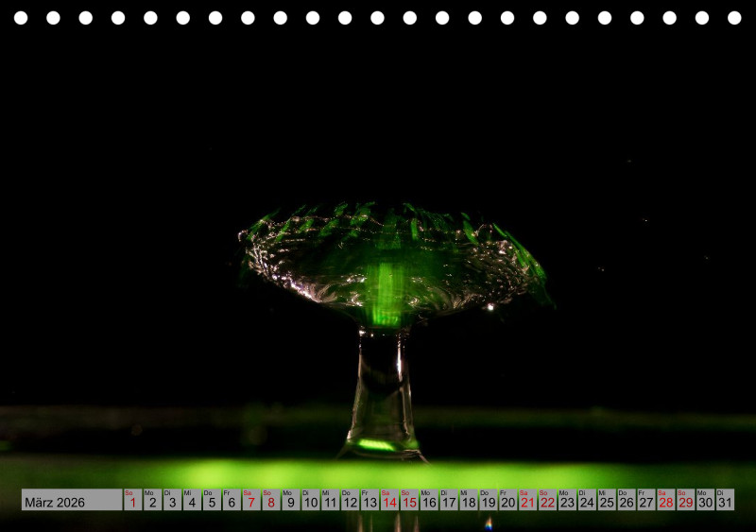The height and width of the screenshot is (532, 756).
Task: Select Sunday March 1 date cell
Action: pyautogui.click(x=132, y=501)
